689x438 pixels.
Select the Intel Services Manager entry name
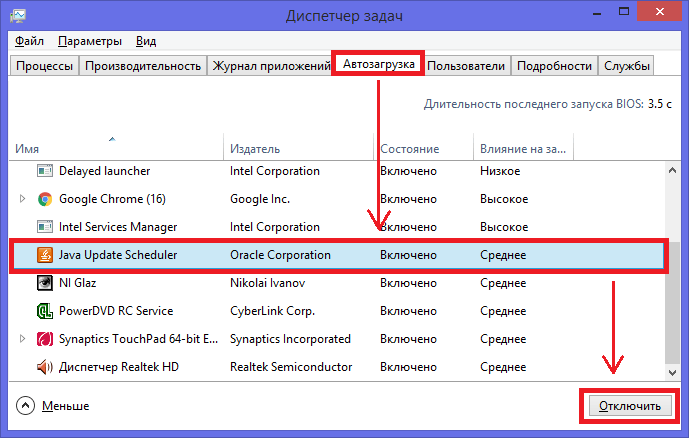118,227
